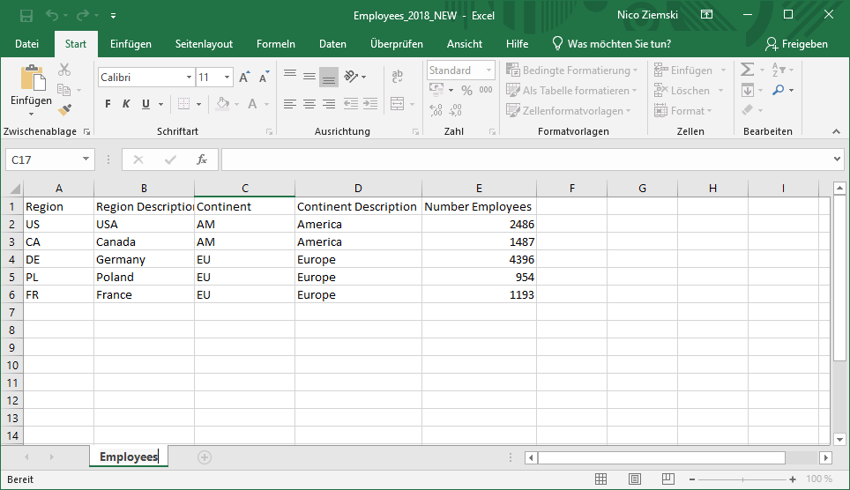This screenshot has width=850, height=490.
Task: Click the Increase Font Size icon
Action: coord(245,77)
